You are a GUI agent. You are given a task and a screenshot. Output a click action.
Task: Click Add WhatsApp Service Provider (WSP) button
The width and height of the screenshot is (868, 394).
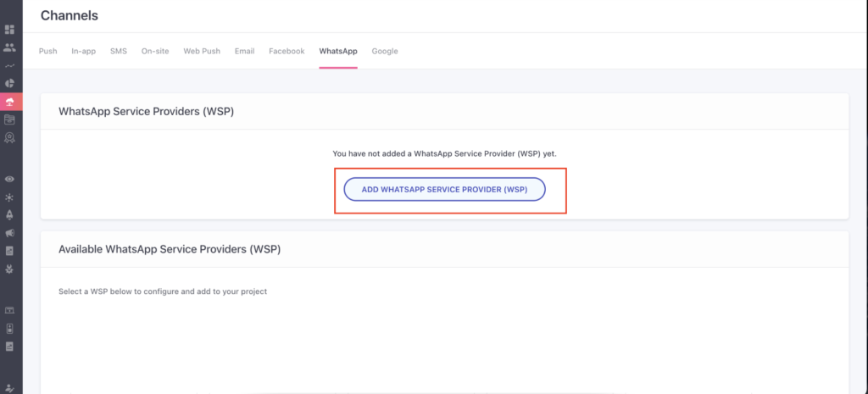coord(444,189)
